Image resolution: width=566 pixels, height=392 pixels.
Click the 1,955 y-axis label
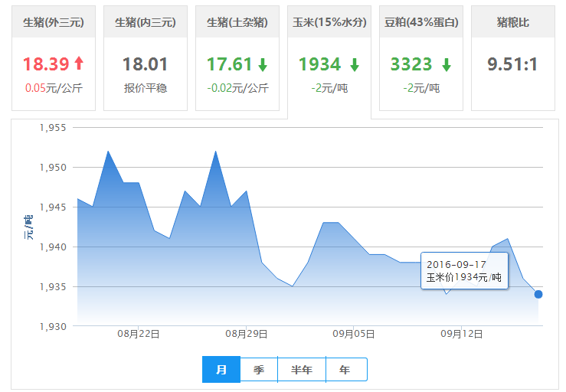point(53,128)
